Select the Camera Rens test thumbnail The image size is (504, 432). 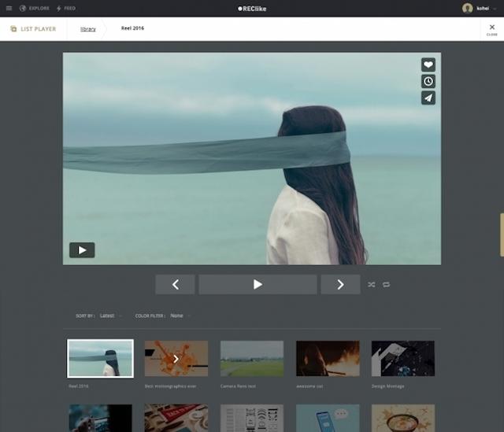pyautogui.click(x=251, y=359)
